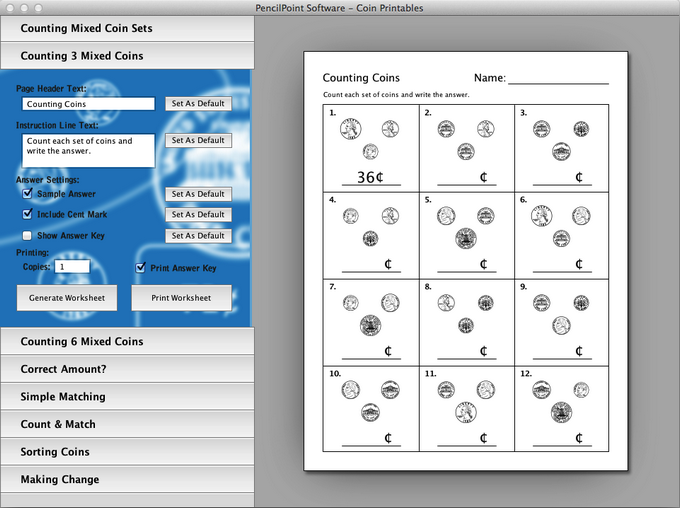This screenshot has height=508, width=680.
Task: Click the Page Header Text input field
Action: [x=88, y=104]
